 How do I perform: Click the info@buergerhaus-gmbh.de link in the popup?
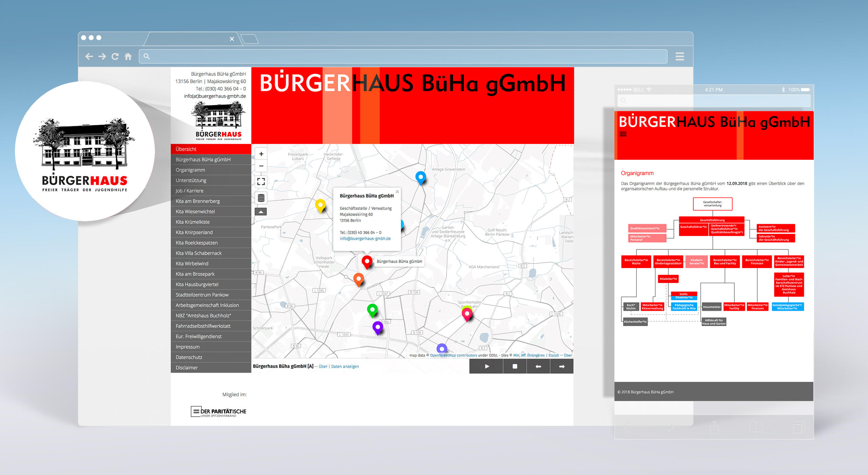[x=365, y=239]
